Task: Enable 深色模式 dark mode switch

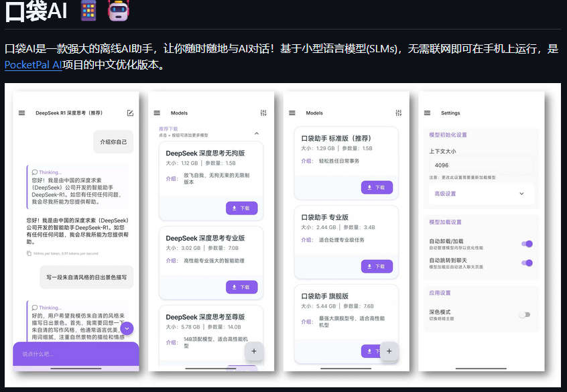Action: coord(525,315)
